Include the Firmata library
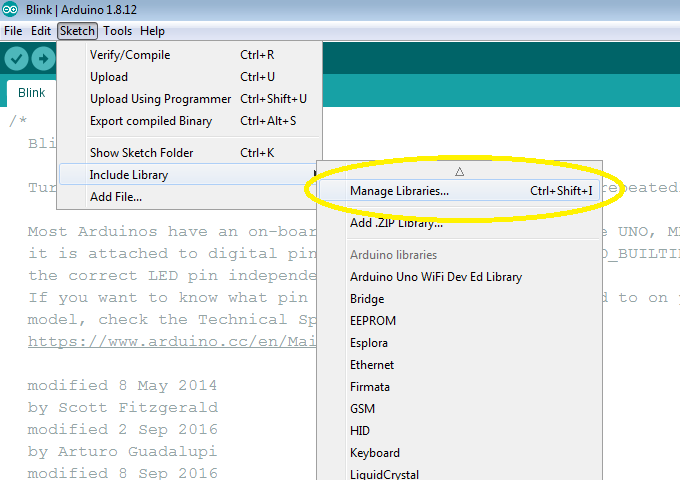This screenshot has width=680, height=480. click(370, 387)
